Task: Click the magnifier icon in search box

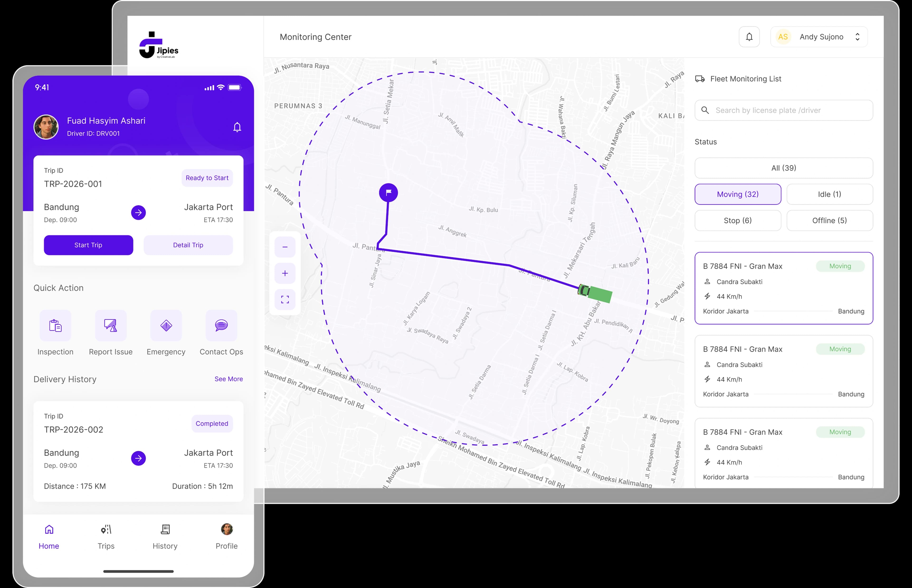Action: [705, 110]
